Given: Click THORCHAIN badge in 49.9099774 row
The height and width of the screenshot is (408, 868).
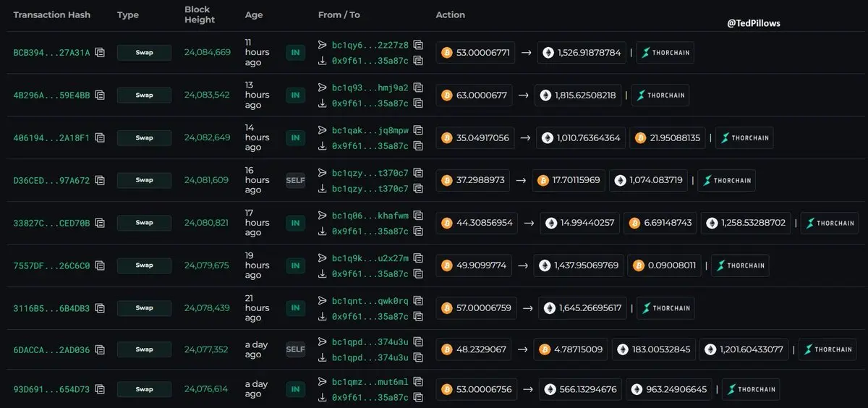Looking at the screenshot, I should coord(740,266).
